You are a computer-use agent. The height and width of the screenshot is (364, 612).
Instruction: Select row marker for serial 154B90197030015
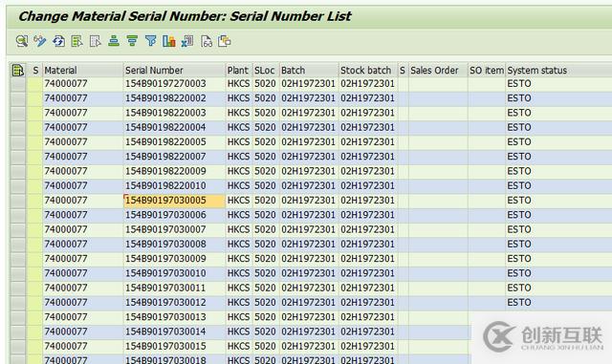pos(18,347)
